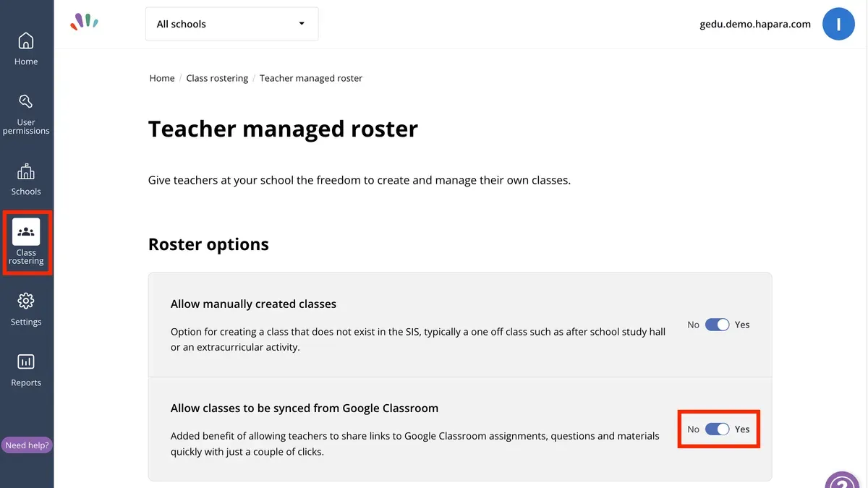This screenshot has height=488, width=868.
Task: Click the gedu.demo.hapara.com domain text
Action: pos(755,24)
